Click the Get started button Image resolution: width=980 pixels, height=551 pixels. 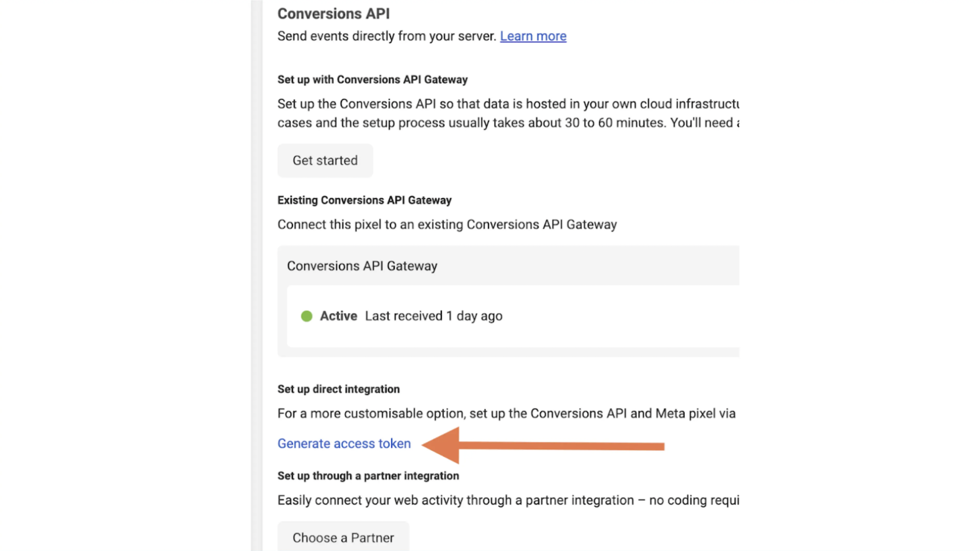click(x=325, y=160)
